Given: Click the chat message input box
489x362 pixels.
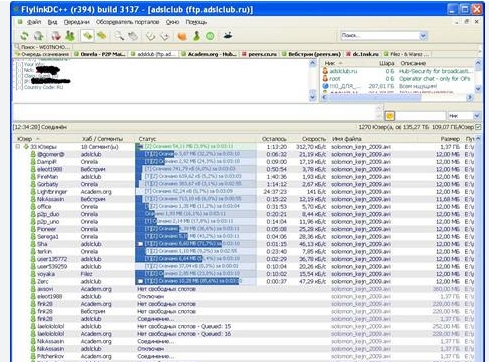Looking at the screenshot, I should [194, 112].
